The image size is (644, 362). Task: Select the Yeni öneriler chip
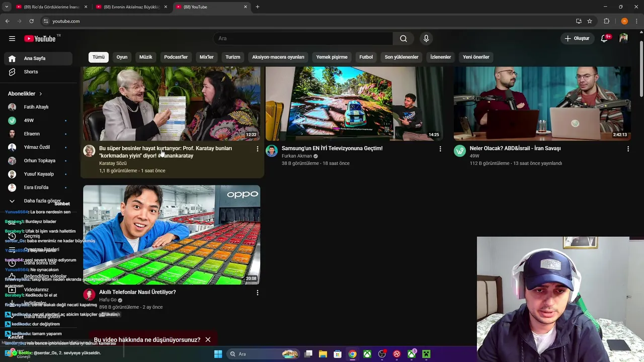(476, 57)
